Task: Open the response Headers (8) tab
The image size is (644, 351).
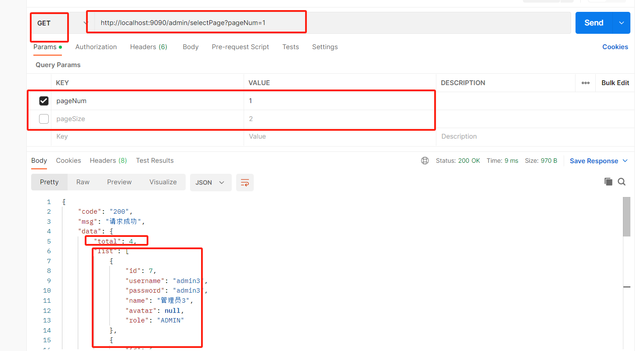Action: tap(108, 161)
